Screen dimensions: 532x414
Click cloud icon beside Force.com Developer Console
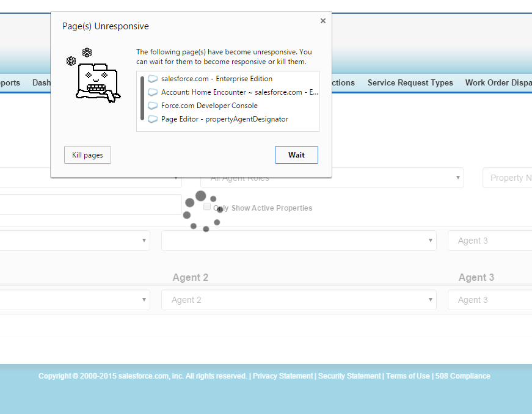[x=153, y=106]
